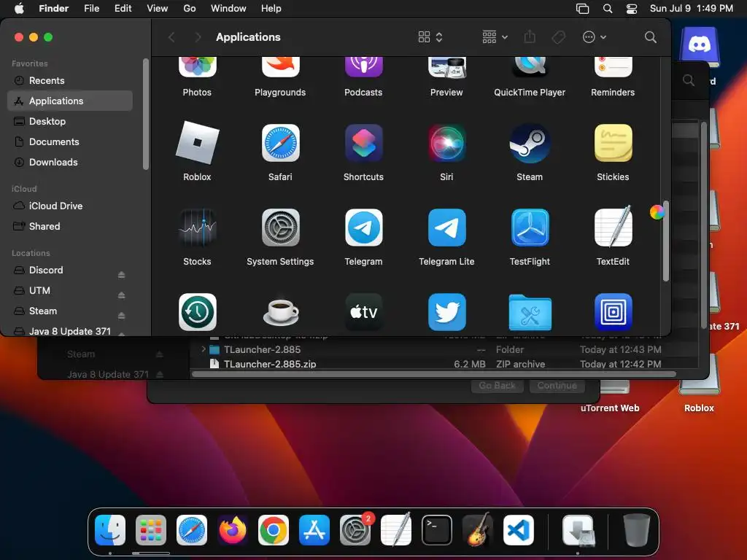747x560 pixels.
Task: Select Shared in the sidebar
Action: click(x=70, y=226)
